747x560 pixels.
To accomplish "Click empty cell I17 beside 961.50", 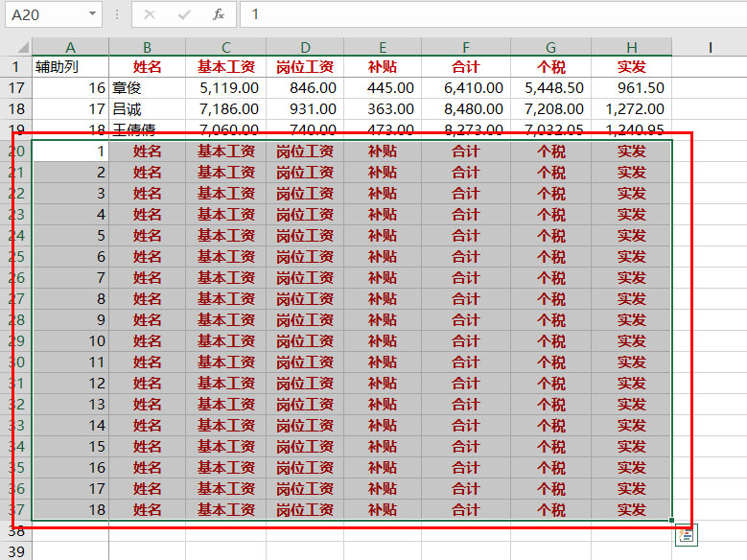I will point(710,87).
